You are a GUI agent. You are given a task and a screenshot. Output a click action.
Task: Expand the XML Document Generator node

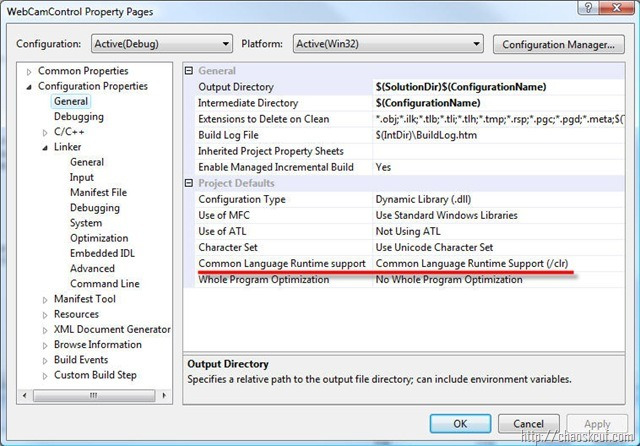point(45,330)
